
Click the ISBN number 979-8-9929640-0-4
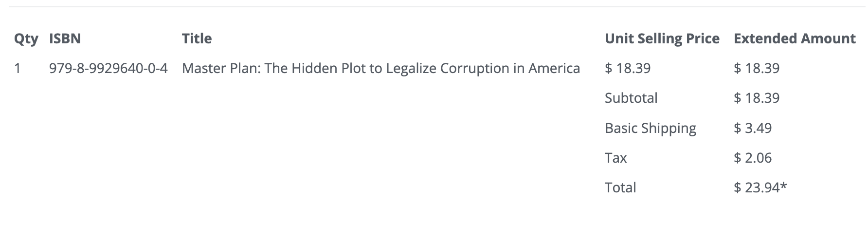click(108, 69)
